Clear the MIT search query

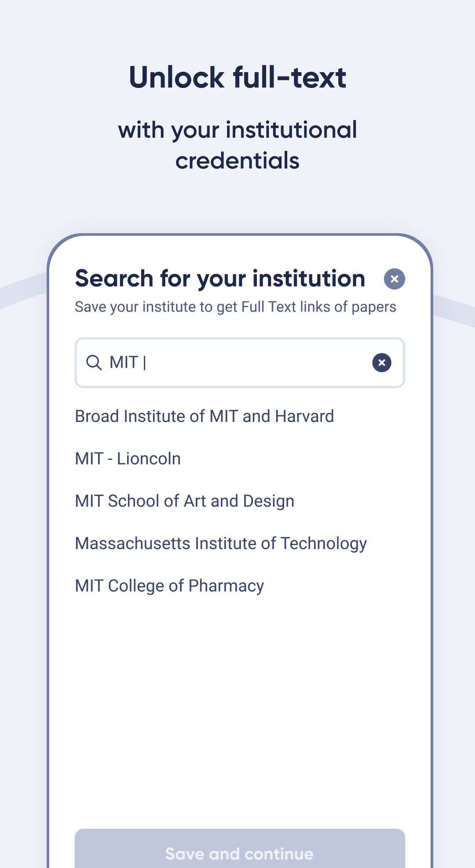tap(382, 363)
